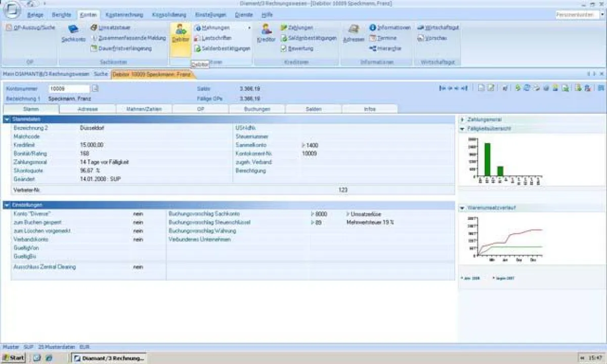Collapse the Stammdaten section
This screenshot has height=364, width=607.
click(6, 119)
